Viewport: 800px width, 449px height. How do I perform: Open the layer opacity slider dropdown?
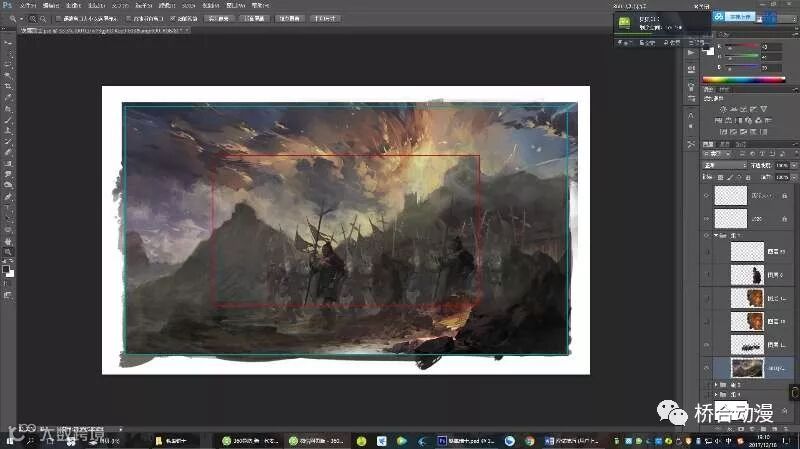(794, 165)
